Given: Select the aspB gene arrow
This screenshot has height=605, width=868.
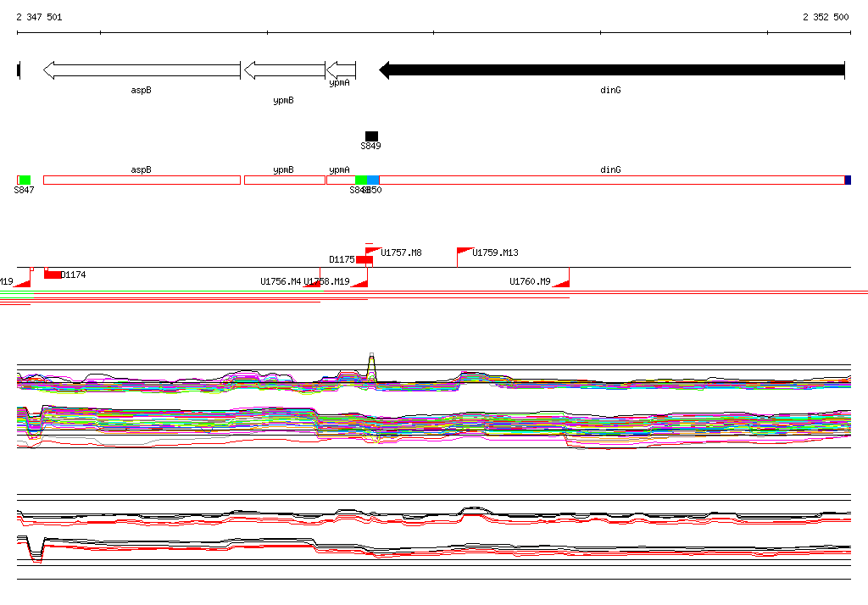Looking at the screenshot, I should coord(142,70).
